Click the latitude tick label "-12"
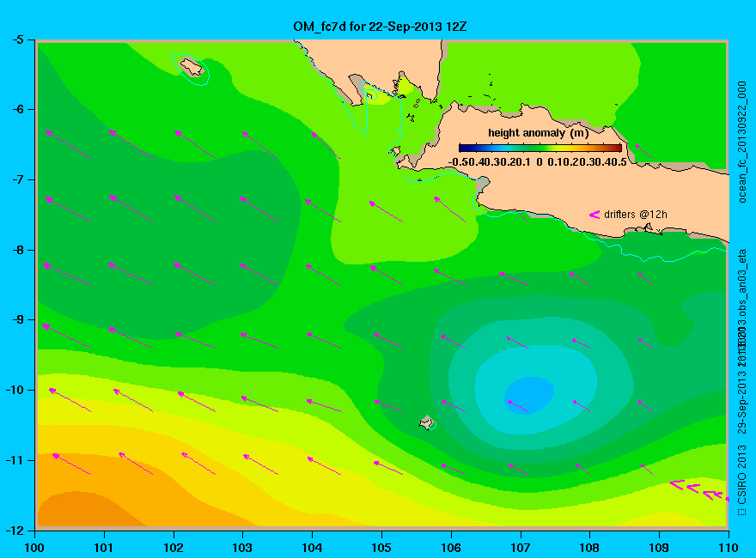 [x=14, y=530]
